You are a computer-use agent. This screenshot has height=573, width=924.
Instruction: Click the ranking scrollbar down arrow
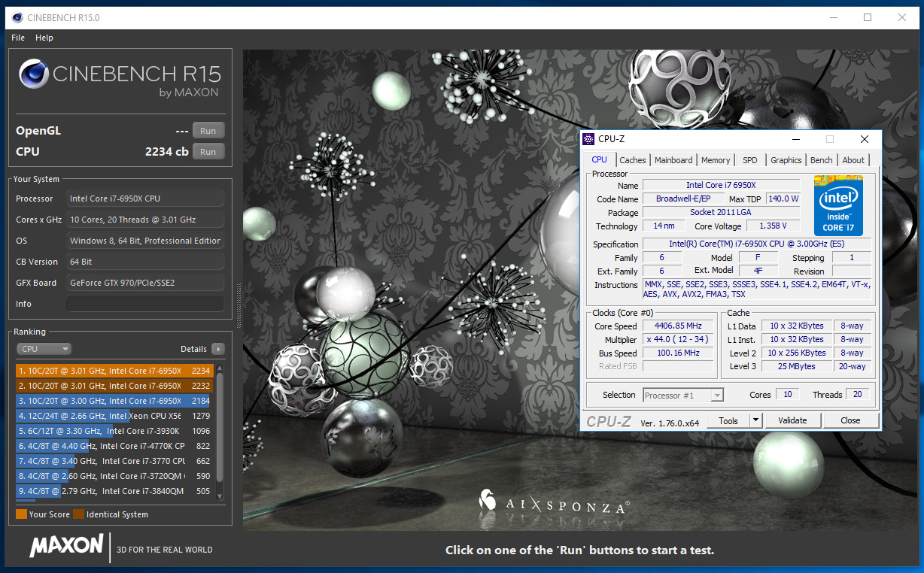[x=220, y=496]
